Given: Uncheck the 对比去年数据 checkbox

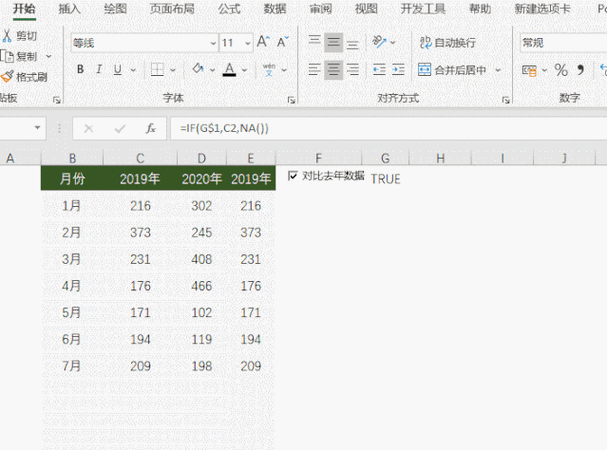Looking at the screenshot, I should 293,176.
